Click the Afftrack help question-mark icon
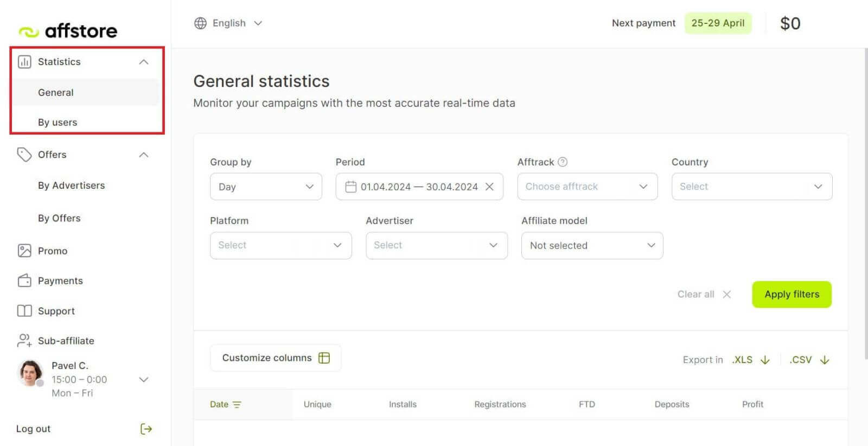The width and height of the screenshot is (868, 446). 563,162
